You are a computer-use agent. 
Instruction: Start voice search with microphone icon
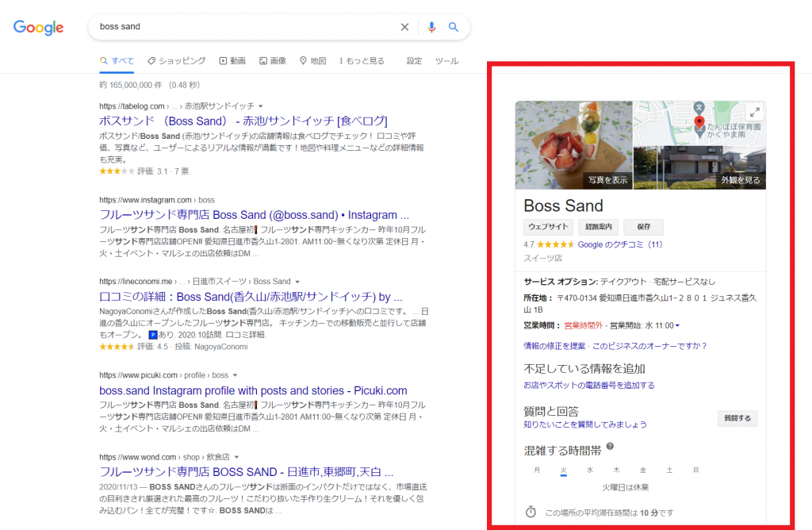coord(431,27)
